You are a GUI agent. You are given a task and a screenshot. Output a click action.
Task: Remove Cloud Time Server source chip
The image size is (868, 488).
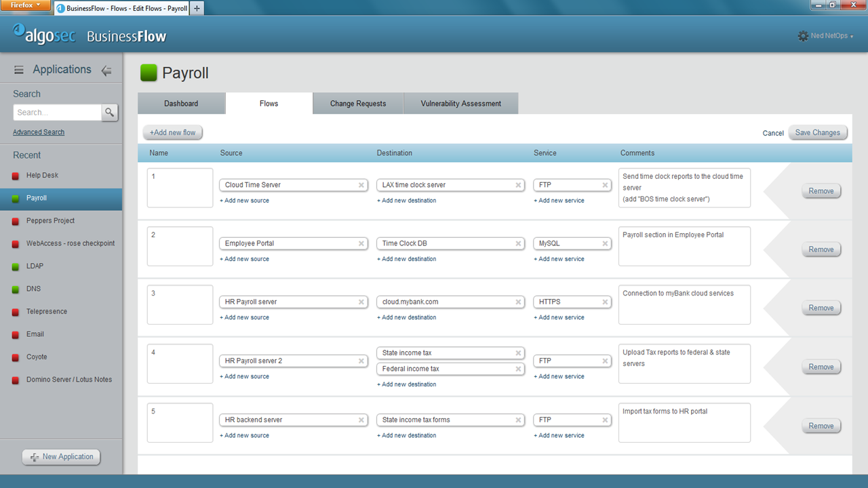(x=361, y=185)
